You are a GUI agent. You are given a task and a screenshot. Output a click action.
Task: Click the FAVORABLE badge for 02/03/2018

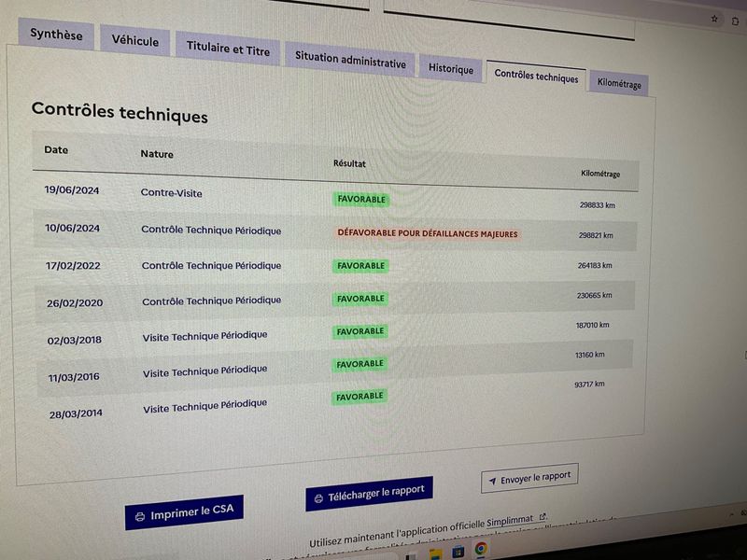[360, 331]
